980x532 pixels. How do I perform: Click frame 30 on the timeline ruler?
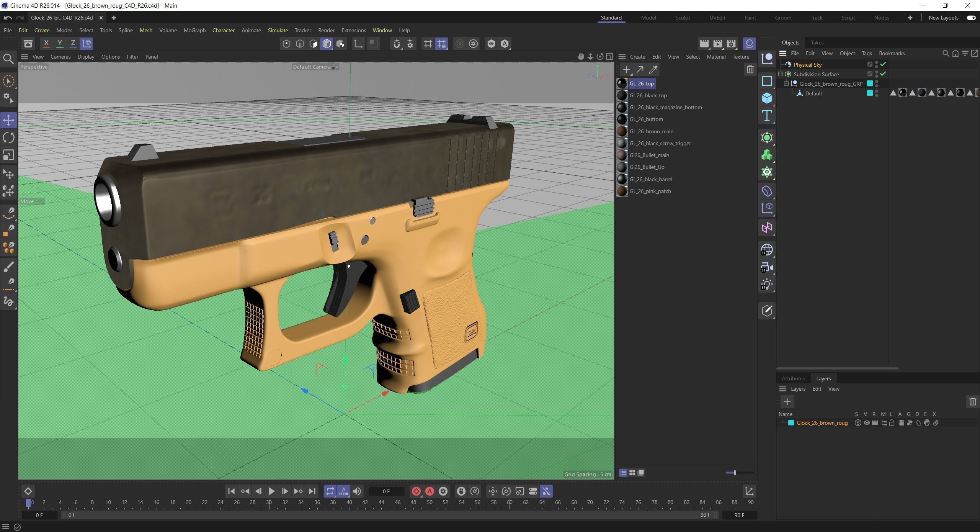pos(269,502)
